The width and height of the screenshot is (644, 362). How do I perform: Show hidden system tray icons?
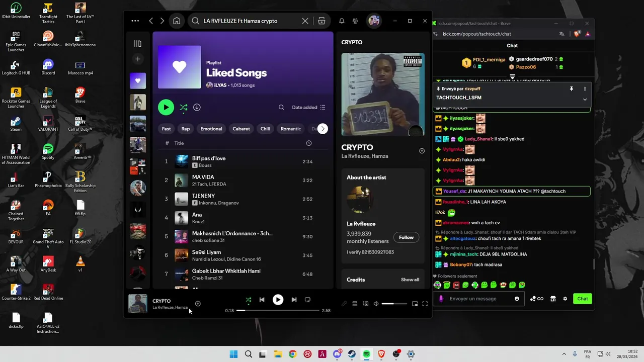pyautogui.click(x=564, y=354)
